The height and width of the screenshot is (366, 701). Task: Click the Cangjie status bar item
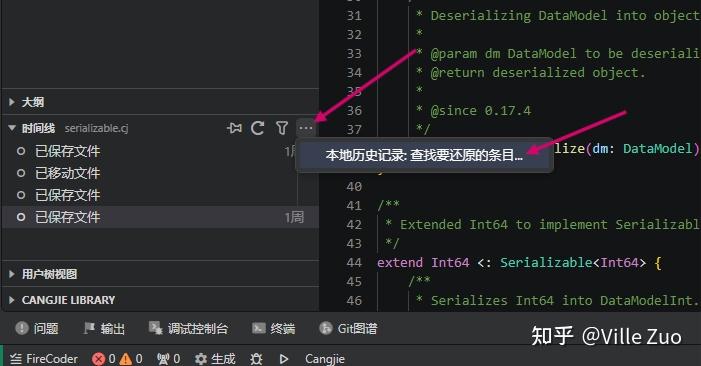pos(325,358)
